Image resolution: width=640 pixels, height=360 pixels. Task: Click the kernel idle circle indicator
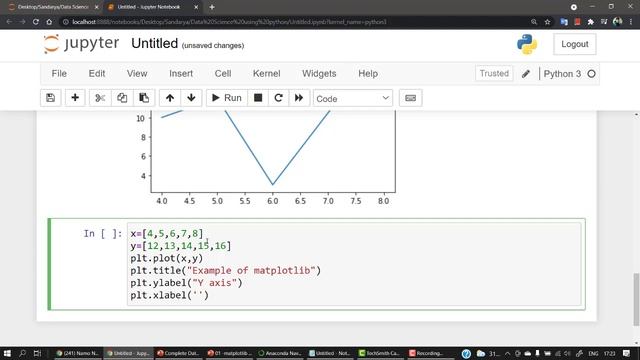tap(591, 74)
